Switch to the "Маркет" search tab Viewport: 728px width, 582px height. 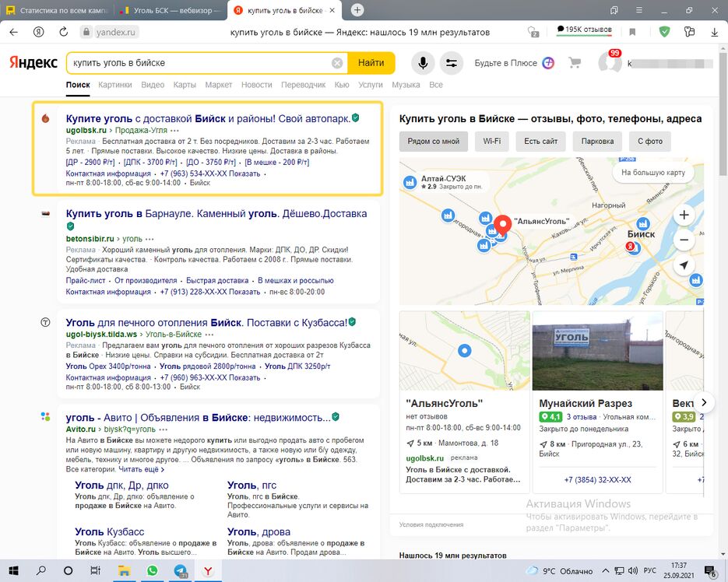(219, 85)
